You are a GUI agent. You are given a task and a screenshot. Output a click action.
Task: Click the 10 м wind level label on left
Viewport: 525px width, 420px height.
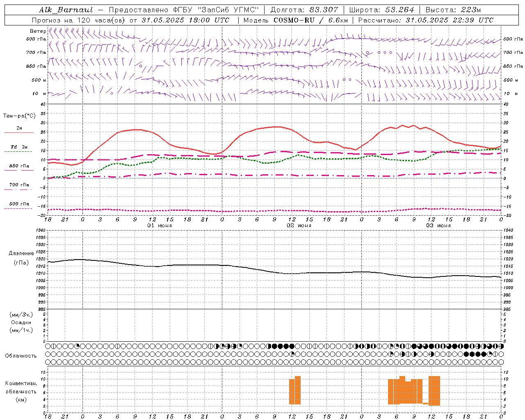click(39, 94)
